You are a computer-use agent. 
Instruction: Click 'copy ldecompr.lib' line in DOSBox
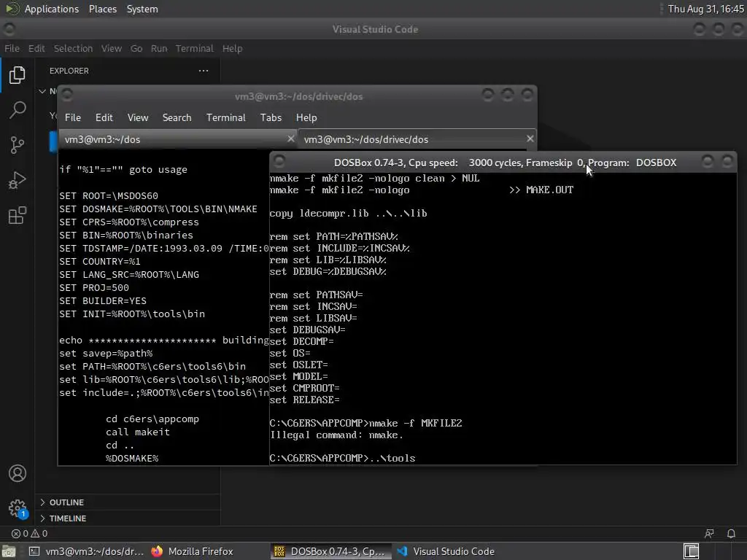point(348,213)
